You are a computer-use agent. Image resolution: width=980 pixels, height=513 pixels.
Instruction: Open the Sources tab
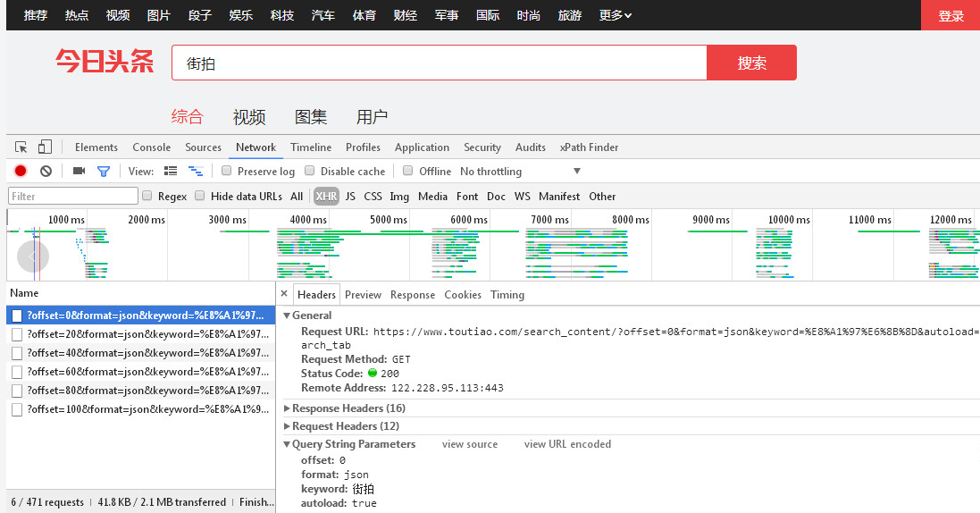tap(203, 147)
